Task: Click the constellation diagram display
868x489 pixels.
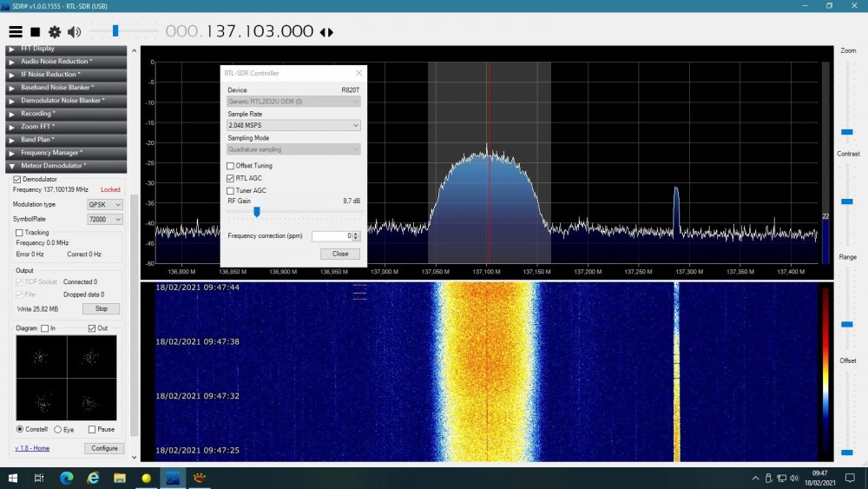Action: 67,378
